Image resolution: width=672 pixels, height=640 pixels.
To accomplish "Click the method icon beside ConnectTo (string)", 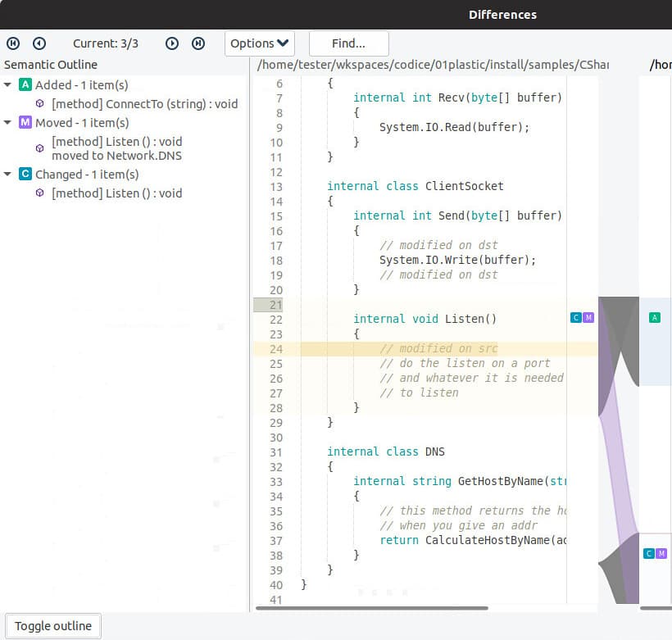I will (x=40, y=104).
